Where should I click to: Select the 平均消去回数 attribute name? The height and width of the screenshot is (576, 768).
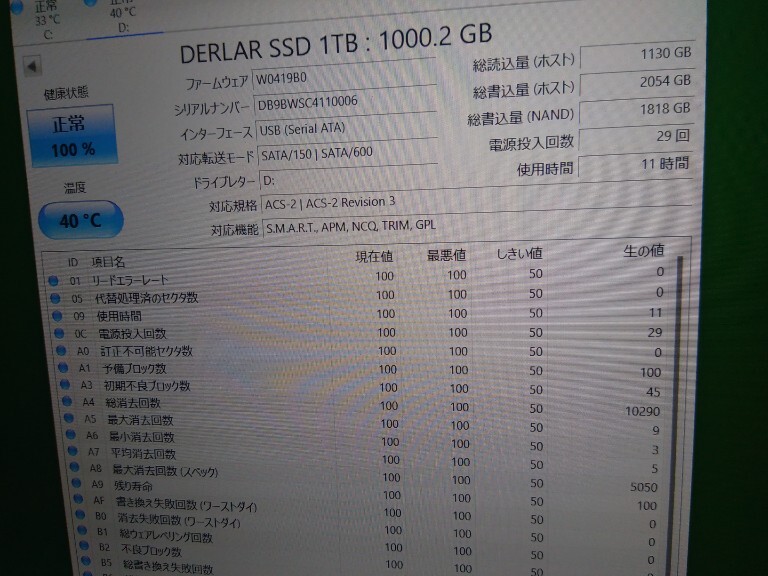[x=143, y=454]
